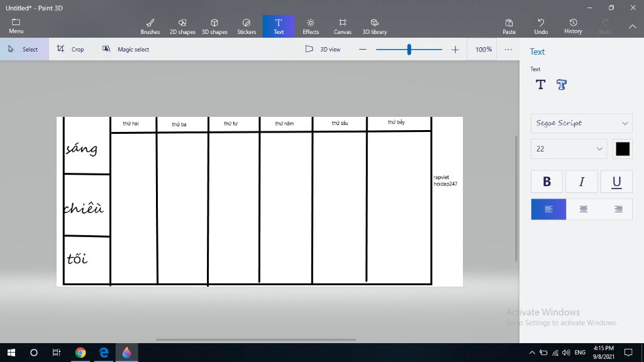Collapse the top ribbon chevron

click(x=633, y=26)
